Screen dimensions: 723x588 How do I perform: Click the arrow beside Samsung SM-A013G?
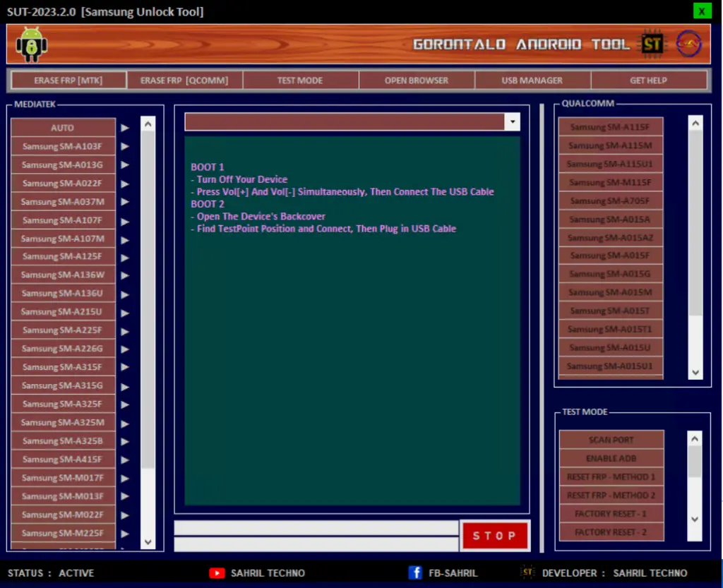pos(125,164)
